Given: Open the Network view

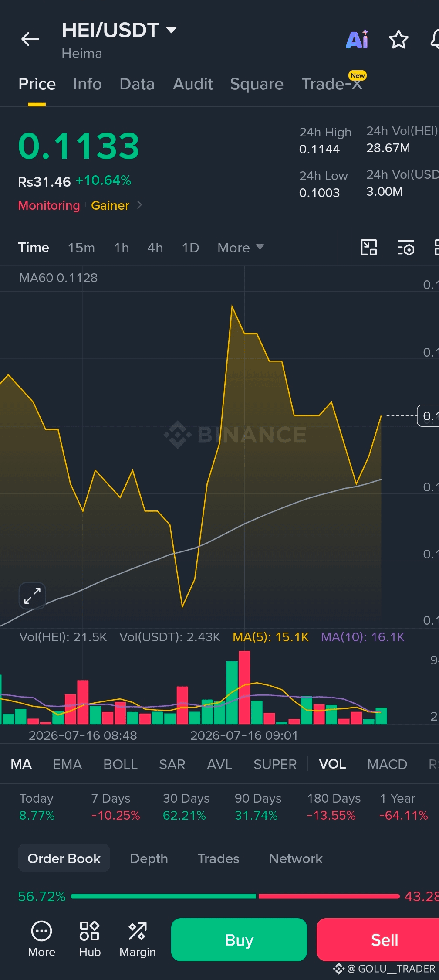Looking at the screenshot, I should [296, 858].
